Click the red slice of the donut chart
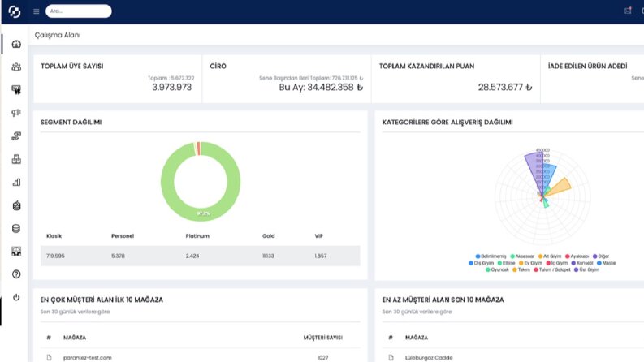This screenshot has height=362, width=644. pyautogui.click(x=199, y=149)
